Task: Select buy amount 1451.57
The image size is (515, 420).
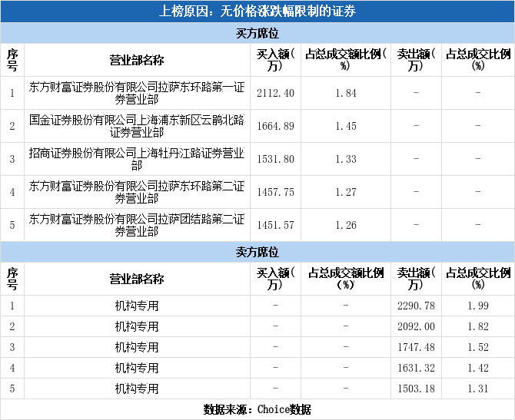Action: [276, 225]
